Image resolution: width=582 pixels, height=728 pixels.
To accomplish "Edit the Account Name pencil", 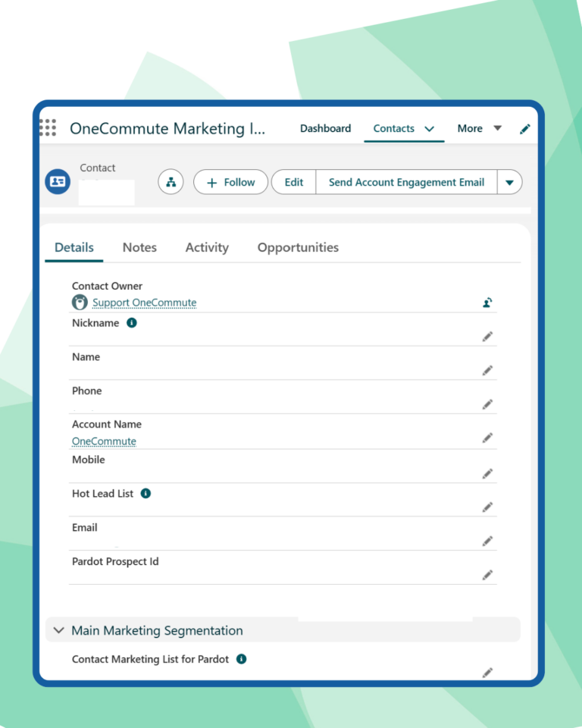I will pos(487,438).
